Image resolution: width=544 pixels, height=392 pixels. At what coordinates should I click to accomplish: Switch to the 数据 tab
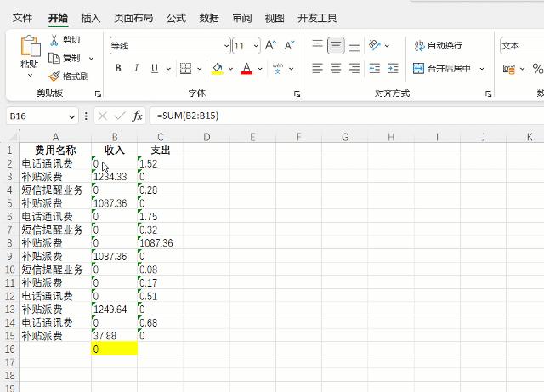(x=209, y=18)
